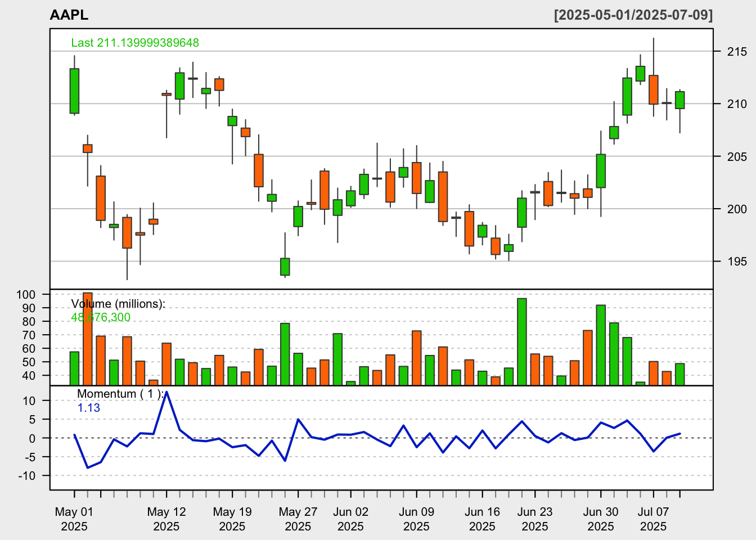The image size is (756, 540).
Task: Click the tallest orange volume bar
Action: click(88, 339)
